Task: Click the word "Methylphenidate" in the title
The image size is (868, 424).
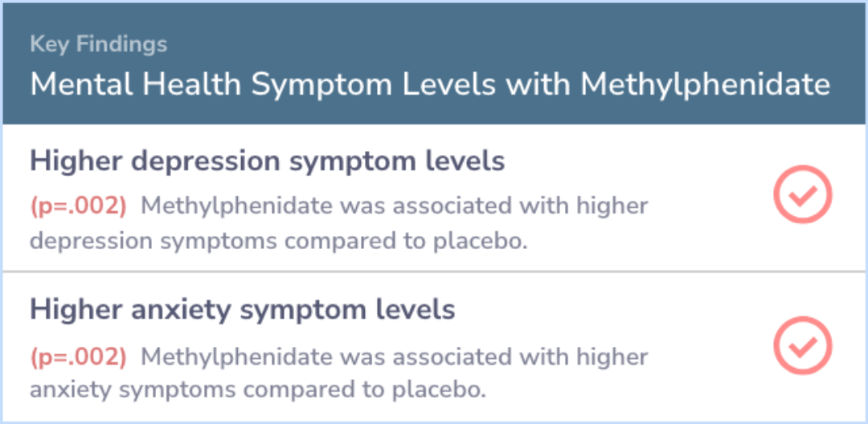Action: [x=705, y=85]
